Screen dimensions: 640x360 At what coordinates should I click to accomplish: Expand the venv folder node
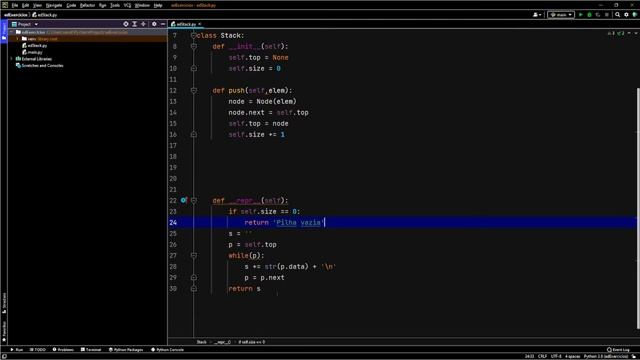(18, 39)
